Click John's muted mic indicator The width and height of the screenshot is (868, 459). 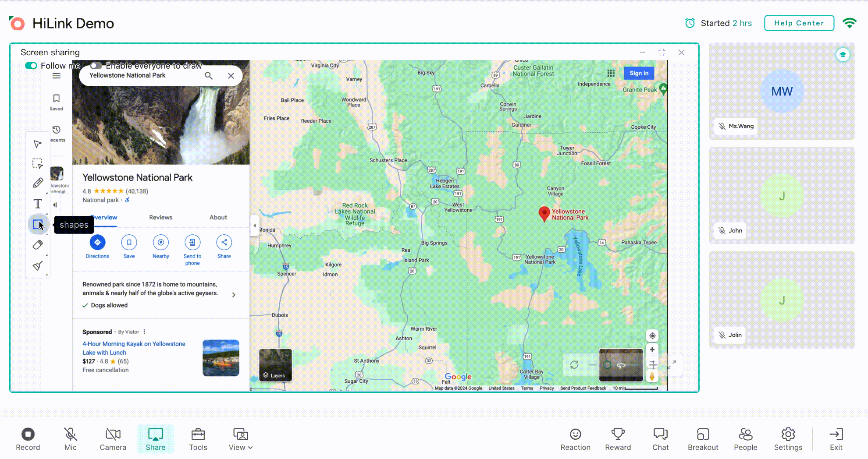[x=722, y=230]
